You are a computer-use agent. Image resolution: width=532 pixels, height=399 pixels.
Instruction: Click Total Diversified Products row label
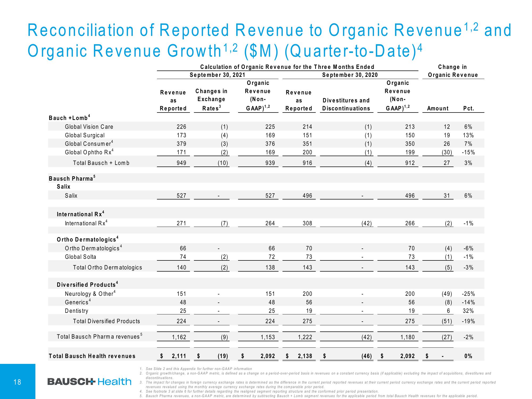tap(106, 321)
